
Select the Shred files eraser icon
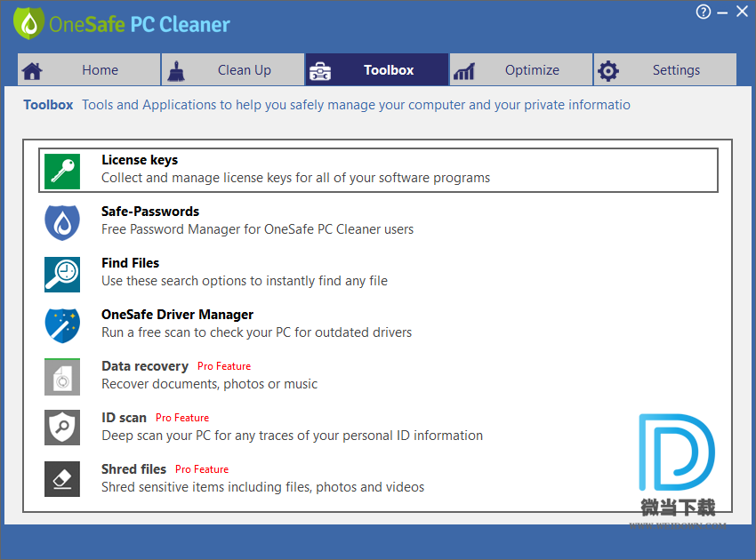click(62, 479)
